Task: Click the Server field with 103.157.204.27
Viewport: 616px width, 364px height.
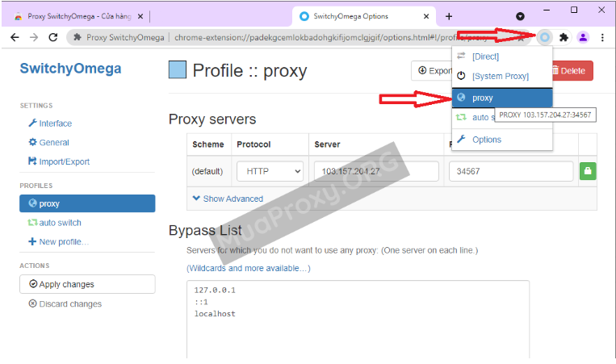Action: click(x=376, y=171)
